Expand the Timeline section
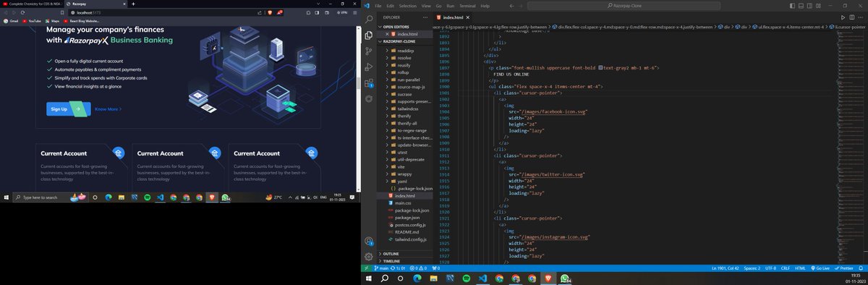The width and height of the screenshot is (868, 285). 405,261
